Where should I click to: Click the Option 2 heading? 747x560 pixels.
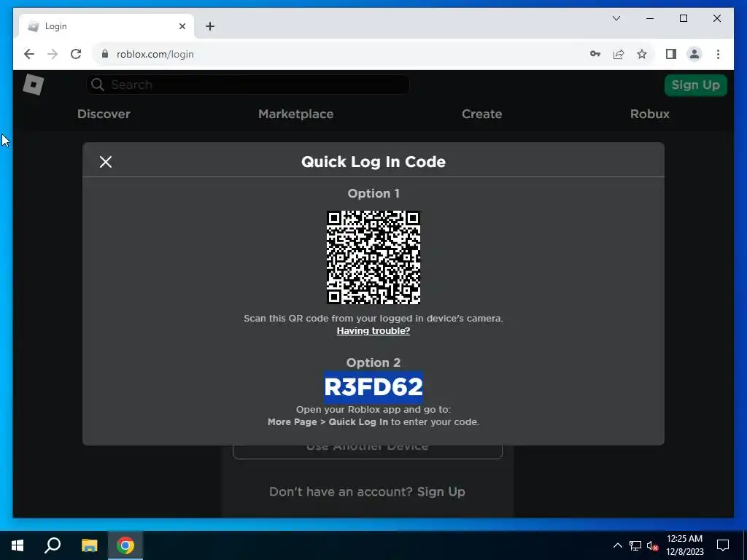click(x=373, y=363)
